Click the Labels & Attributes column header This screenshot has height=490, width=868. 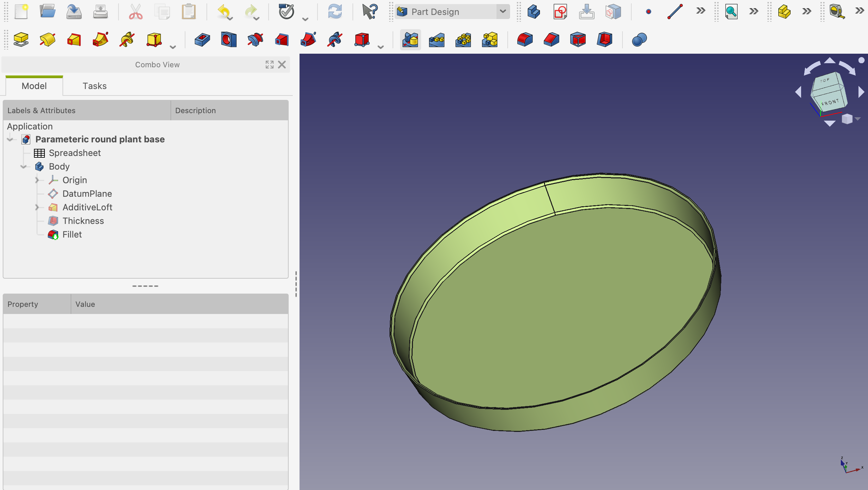[87, 110]
